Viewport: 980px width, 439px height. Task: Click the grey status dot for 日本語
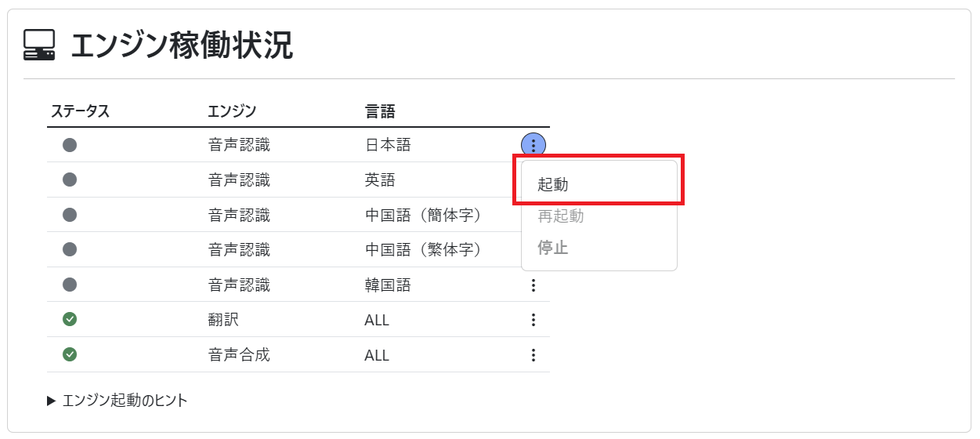point(70,144)
